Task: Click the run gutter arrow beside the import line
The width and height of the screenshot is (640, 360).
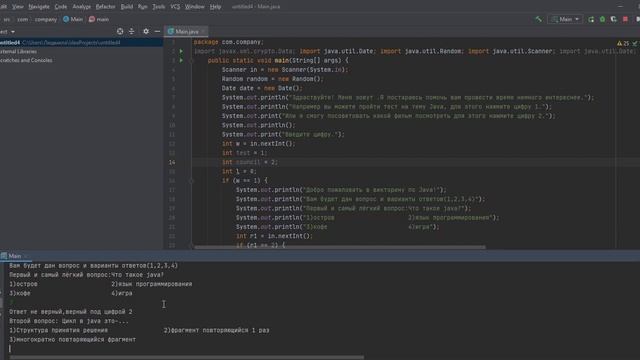Action: (181, 51)
